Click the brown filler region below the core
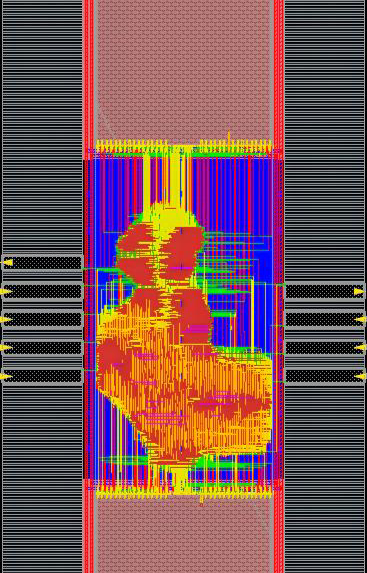The image size is (367, 573). click(x=184, y=535)
